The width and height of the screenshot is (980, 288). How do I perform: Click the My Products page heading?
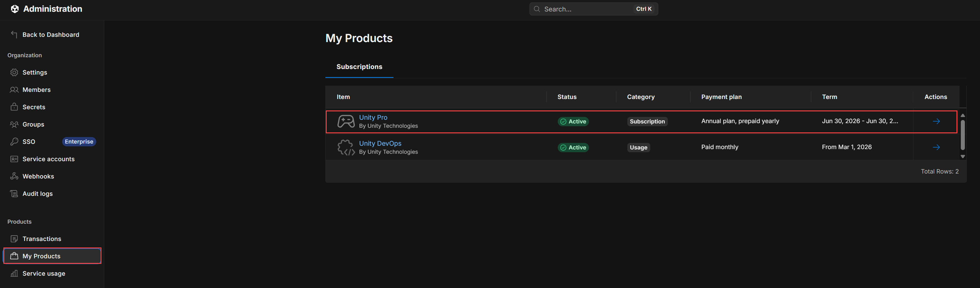pos(359,38)
